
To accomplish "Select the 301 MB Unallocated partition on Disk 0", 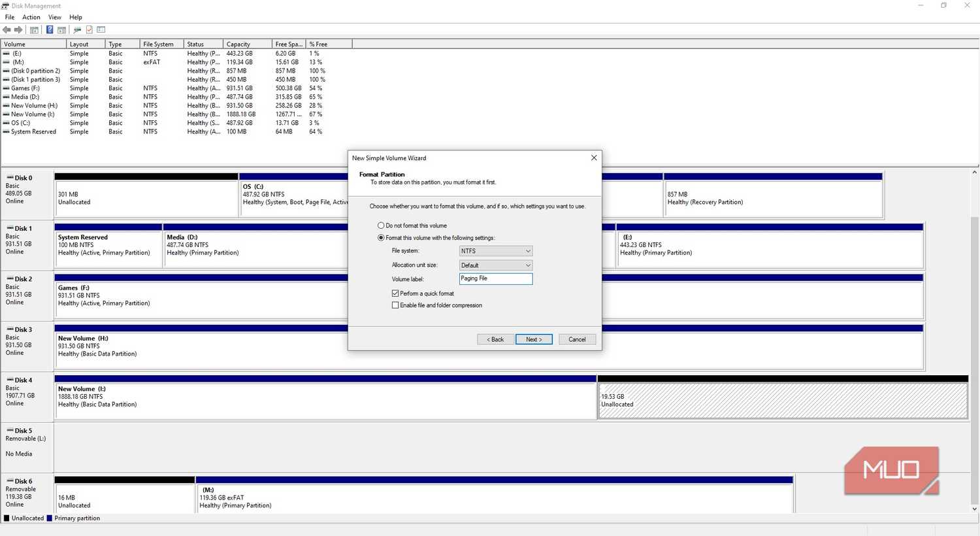I will click(x=146, y=195).
